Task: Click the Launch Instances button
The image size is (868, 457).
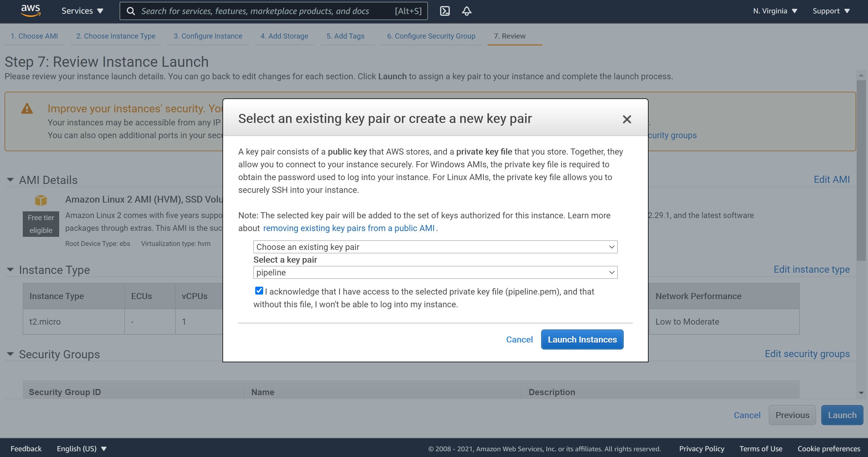Action: click(582, 339)
